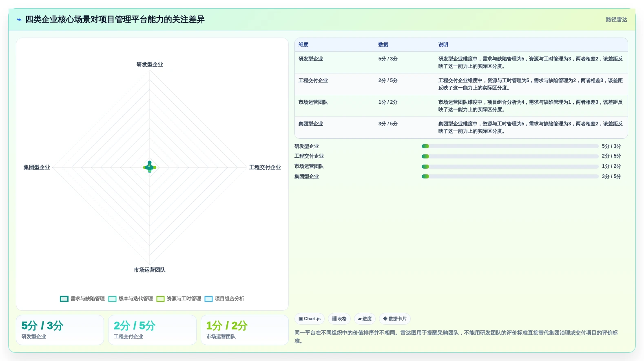This screenshot has height=361, width=644.
Task: Open the 1分 / 2分 市场运营团队 stat card
Action: [x=245, y=330]
